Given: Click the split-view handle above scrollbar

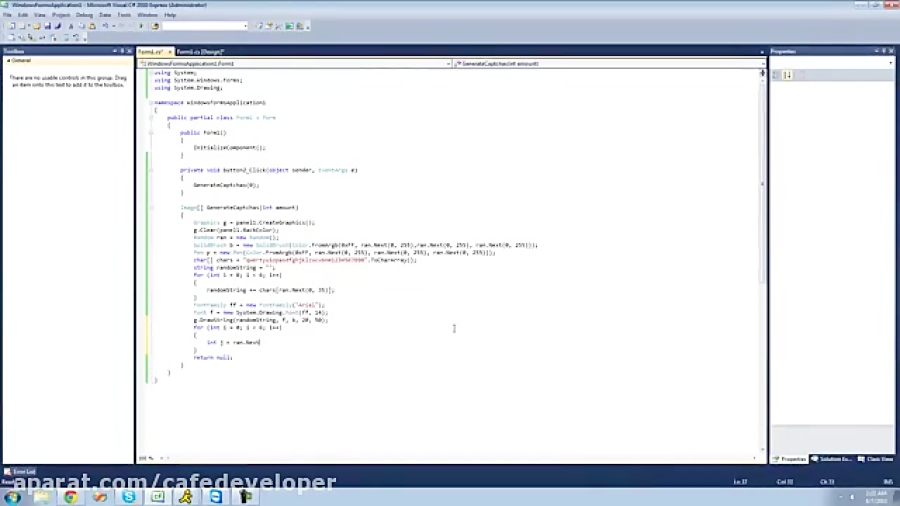Looking at the screenshot, I should (x=762, y=71).
